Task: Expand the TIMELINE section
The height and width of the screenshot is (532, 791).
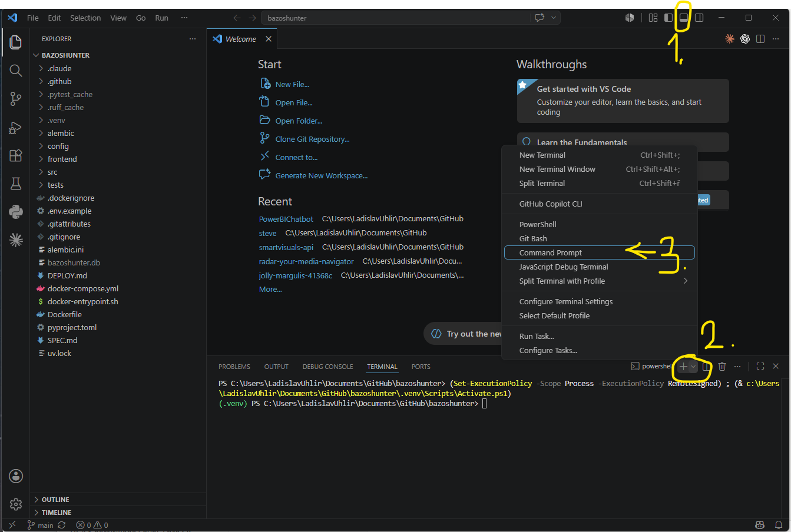Action: (118, 513)
